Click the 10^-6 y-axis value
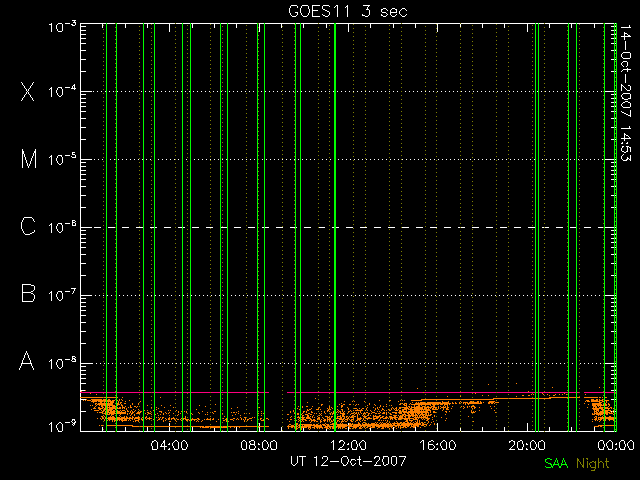640x480 pixels. 62,227
